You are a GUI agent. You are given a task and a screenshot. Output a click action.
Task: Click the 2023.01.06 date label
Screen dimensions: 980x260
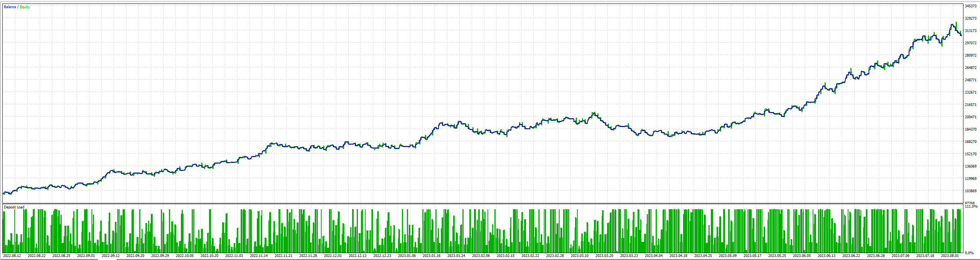tap(407, 256)
